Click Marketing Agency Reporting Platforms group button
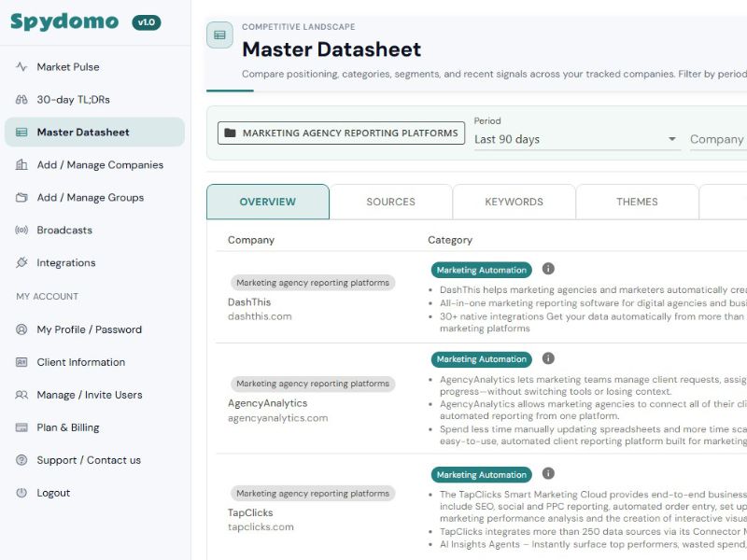The width and height of the screenshot is (747, 560). (x=341, y=133)
